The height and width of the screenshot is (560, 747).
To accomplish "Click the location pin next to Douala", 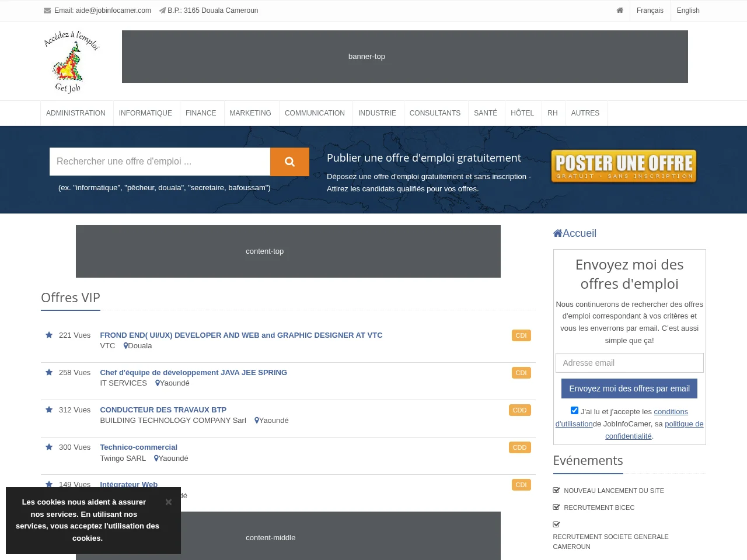I will (x=125, y=346).
